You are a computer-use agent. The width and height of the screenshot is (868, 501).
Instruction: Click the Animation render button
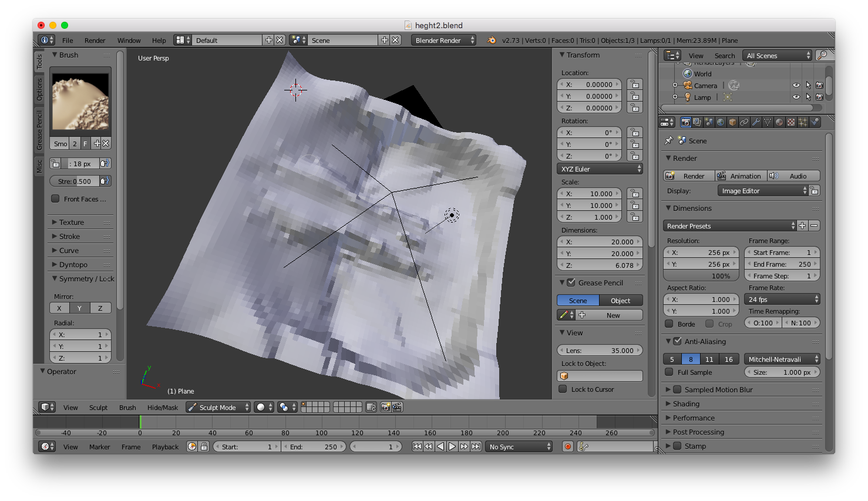pyautogui.click(x=740, y=176)
